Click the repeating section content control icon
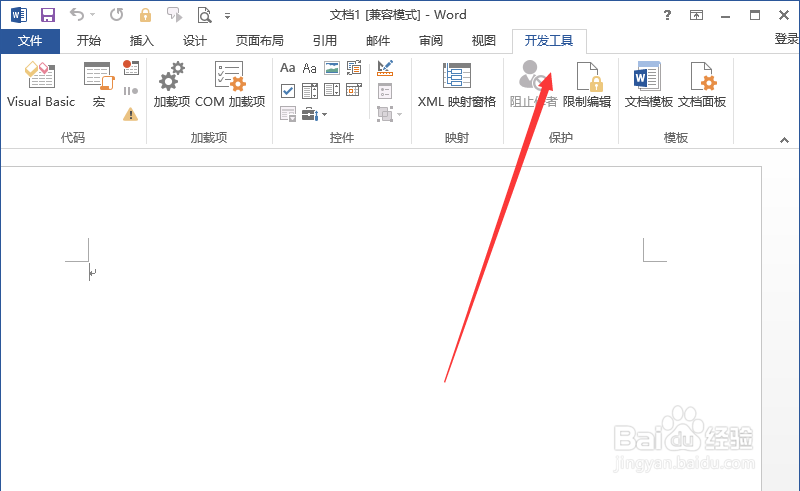The width and height of the screenshot is (800, 491). click(288, 114)
